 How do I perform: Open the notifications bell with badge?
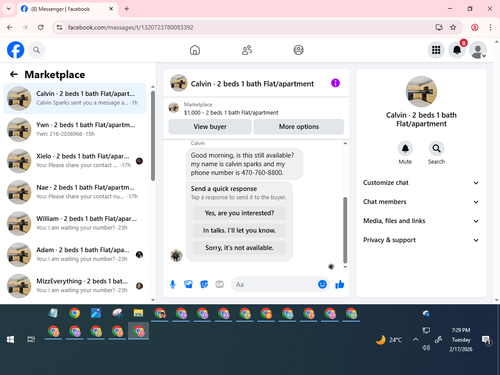(457, 50)
